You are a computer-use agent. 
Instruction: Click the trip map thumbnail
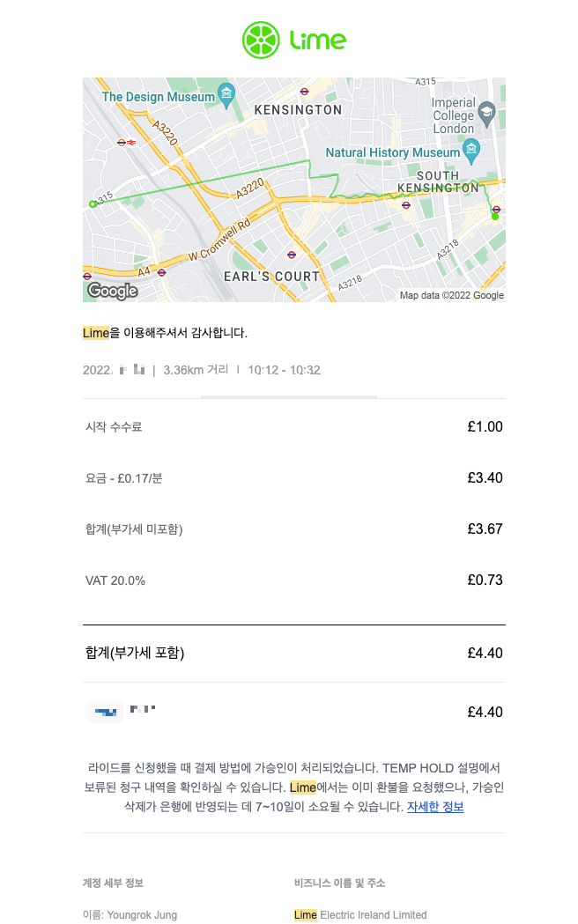294,189
